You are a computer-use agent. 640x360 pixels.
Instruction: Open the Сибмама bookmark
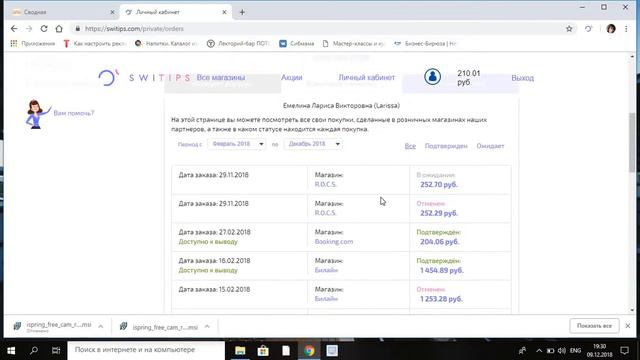point(297,43)
